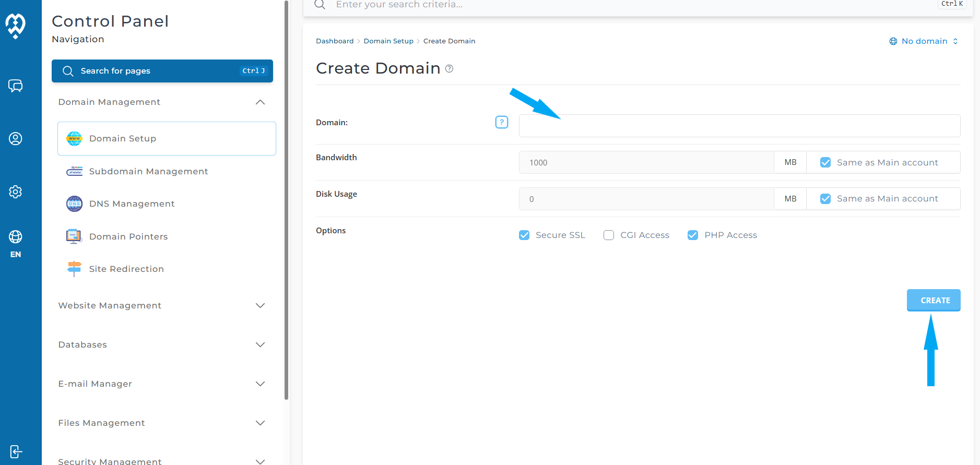Click the Domain name input field
The width and height of the screenshot is (980, 465).
click(x=739, y=126)
